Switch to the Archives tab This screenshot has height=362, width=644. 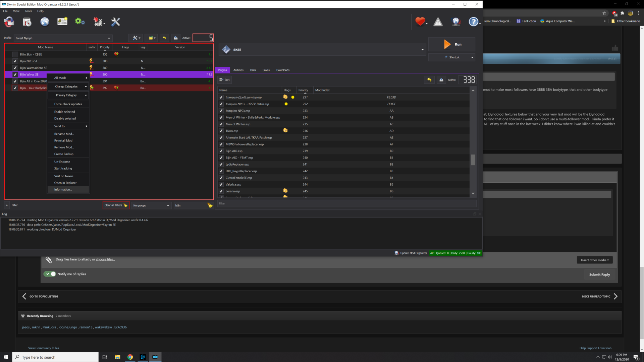tap(238, 70)
